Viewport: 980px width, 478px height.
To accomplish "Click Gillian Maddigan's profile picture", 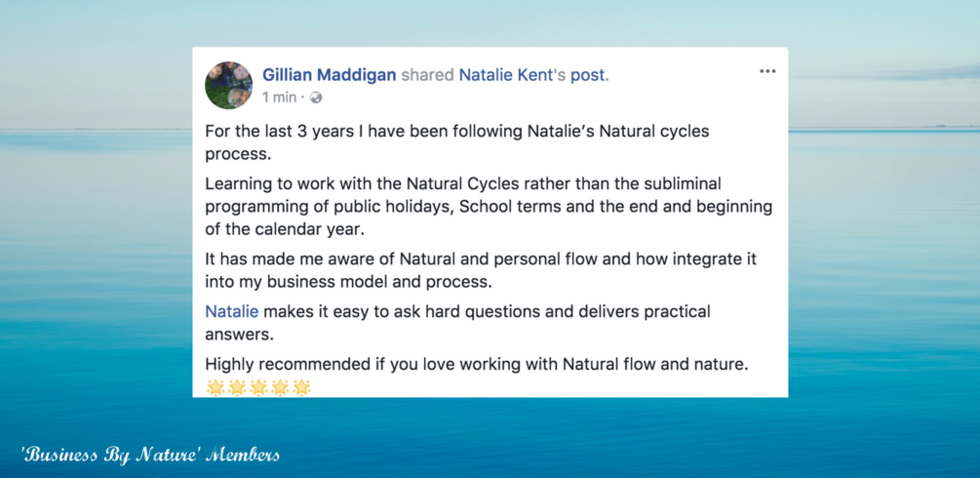I will pyautogui.click(x=229, y=85).
